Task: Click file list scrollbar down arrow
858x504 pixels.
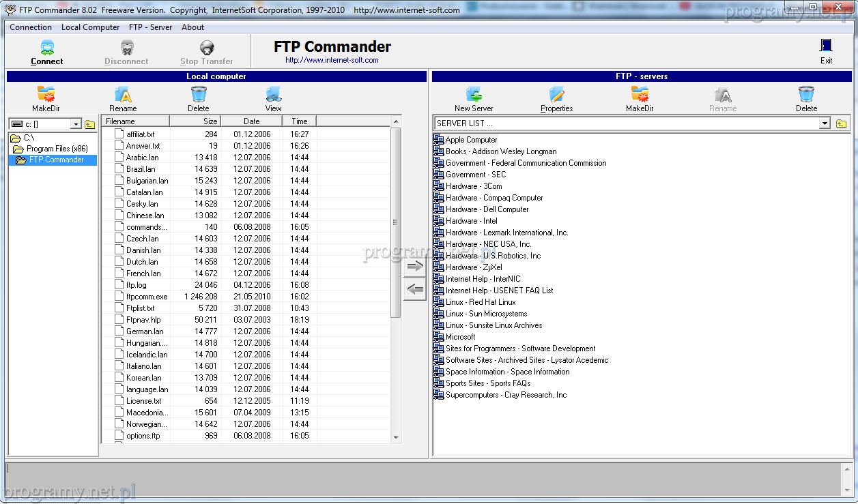Action: click(396, 437)
